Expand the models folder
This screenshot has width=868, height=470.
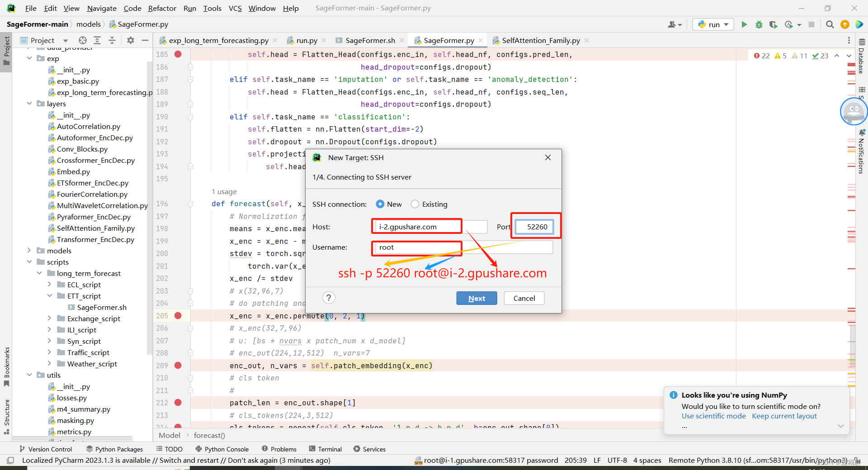coord(29,251)
